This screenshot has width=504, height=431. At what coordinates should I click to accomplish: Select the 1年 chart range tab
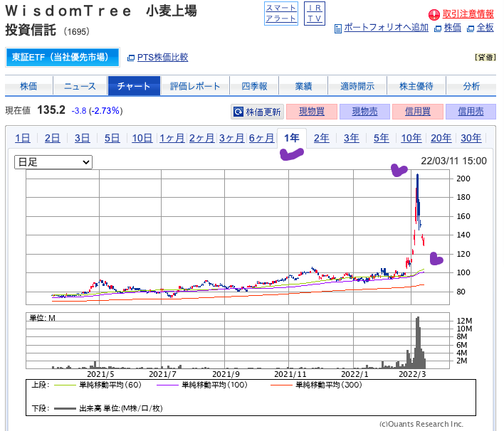[292, 138]
